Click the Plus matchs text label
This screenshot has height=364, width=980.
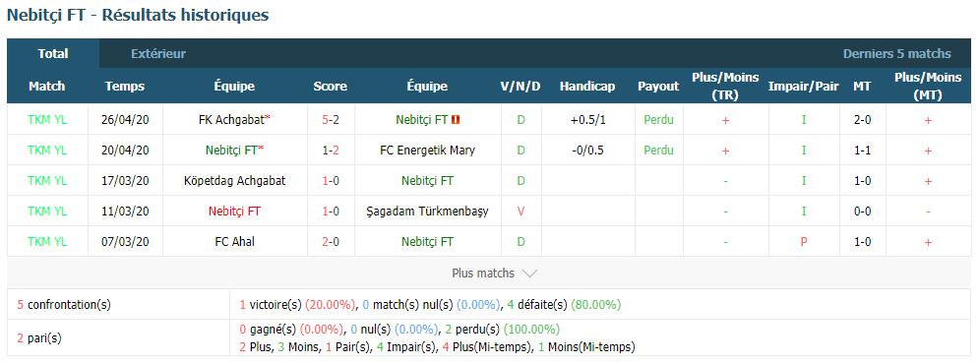pos(483,273)
